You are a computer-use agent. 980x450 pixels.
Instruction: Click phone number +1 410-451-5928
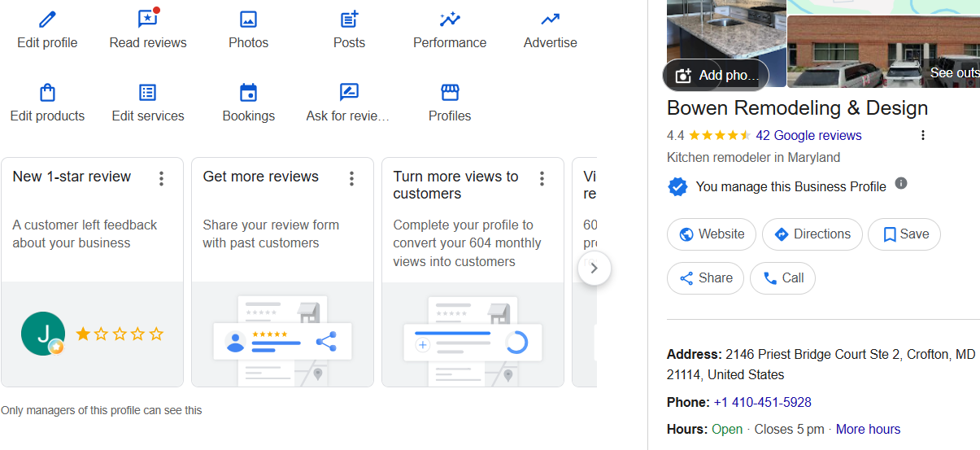762,402
